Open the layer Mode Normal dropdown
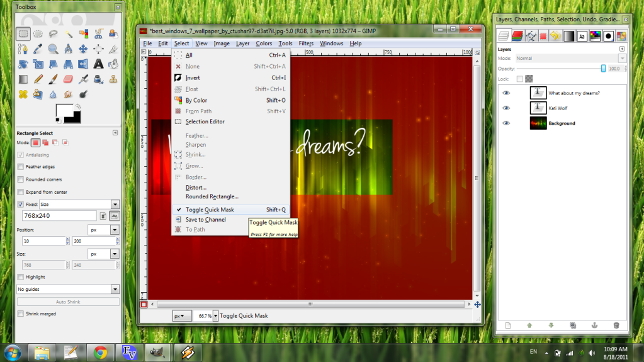Viewport: 644px width, 362px height. [x=571, y=59]
